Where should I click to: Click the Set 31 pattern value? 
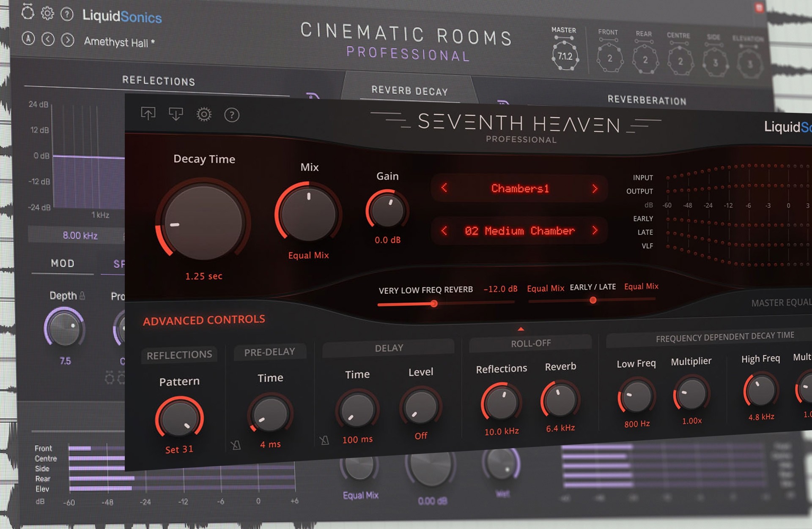click(x=179, y=450)
